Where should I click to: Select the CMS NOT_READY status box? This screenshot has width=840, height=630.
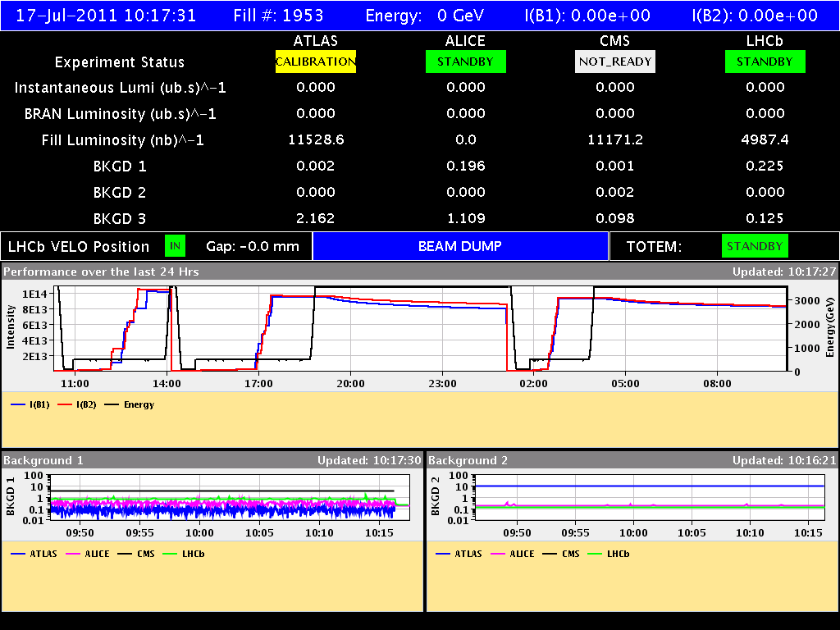614,62
